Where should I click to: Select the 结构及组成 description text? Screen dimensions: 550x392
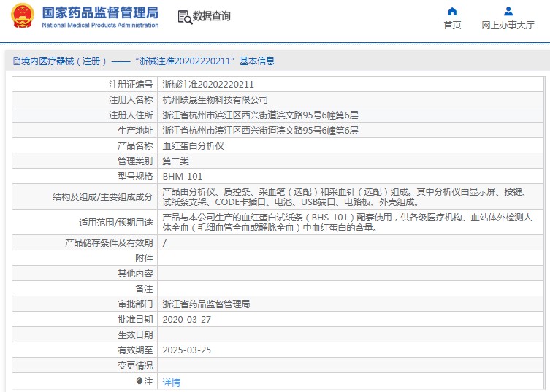pos(344,197)
